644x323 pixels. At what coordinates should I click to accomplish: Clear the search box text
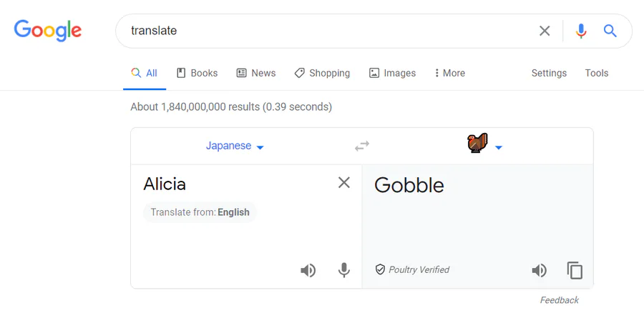pyautogui.click(x=545, y=31)
